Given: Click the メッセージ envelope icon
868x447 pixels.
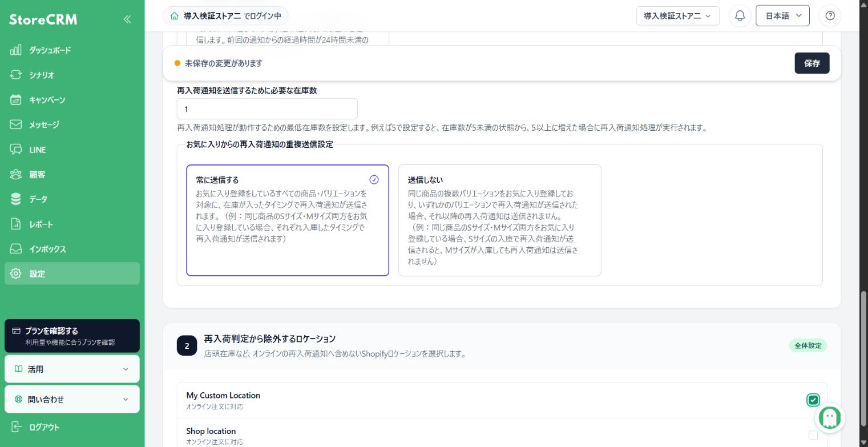Looking at the screenshot, I should pyautogui.click(x=16, y=124).
